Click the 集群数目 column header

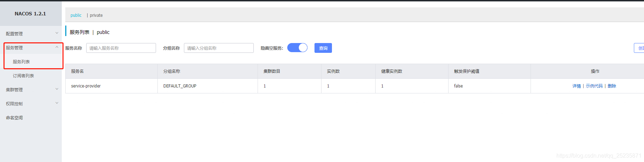[290, 71]
